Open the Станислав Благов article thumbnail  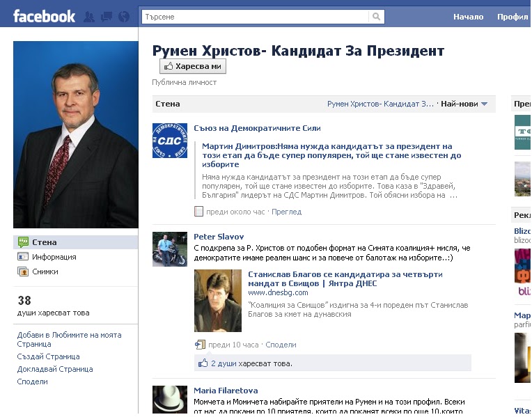click(218, 300)
